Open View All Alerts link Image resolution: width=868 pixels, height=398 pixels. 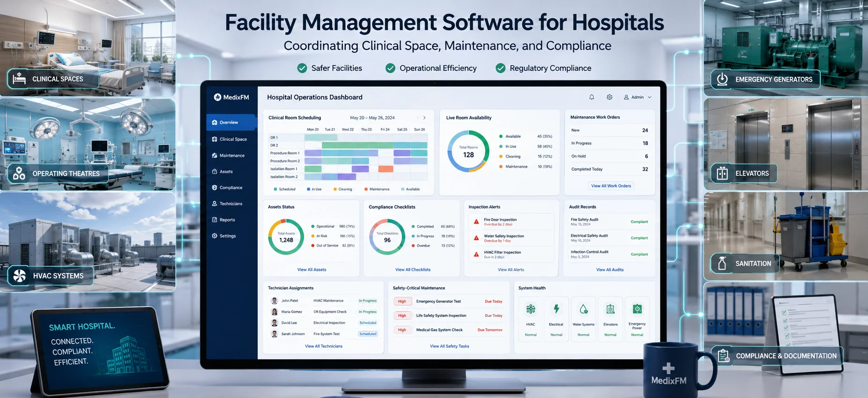(x=511, y=270)
